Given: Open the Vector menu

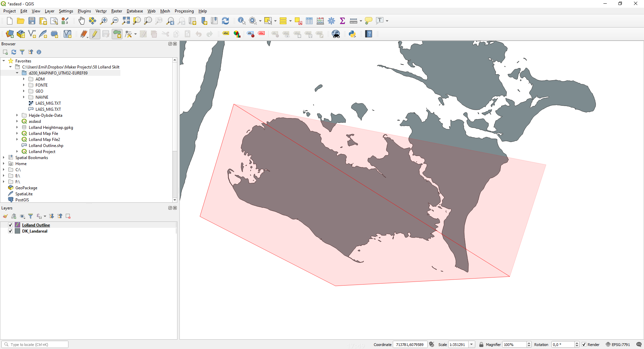Looking at the screenshot, I should [x=101, y=11].
